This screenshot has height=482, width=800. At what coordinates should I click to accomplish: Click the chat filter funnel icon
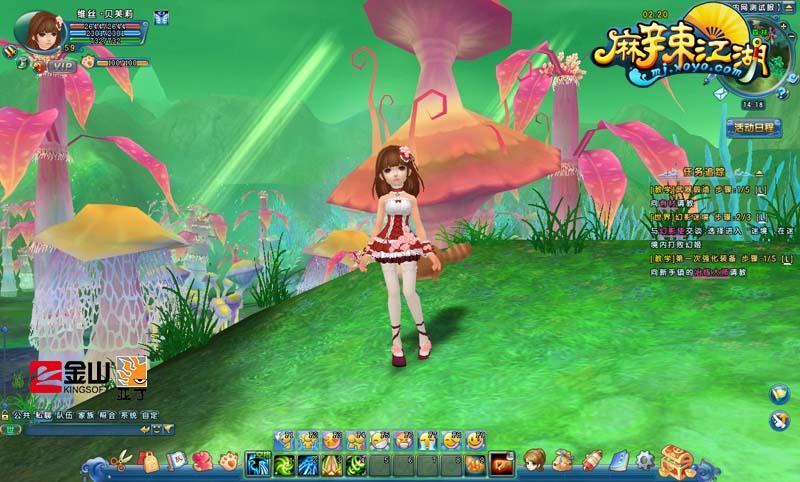[168, 429]
